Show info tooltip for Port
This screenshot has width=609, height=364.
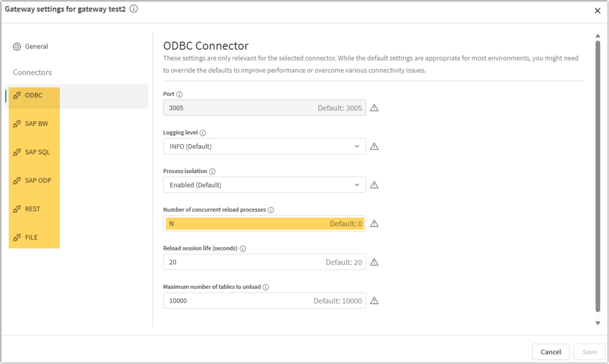point(179,94)
